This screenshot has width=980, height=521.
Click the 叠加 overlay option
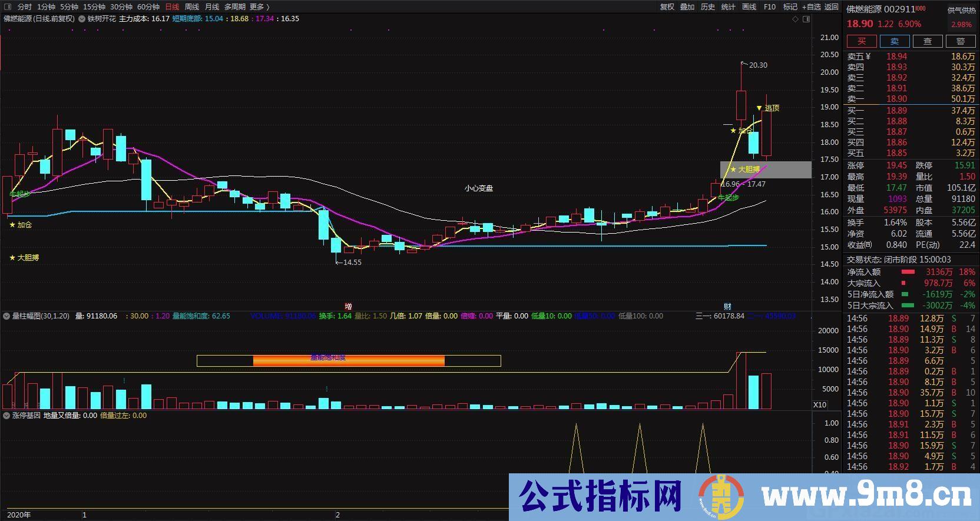pos(687,7)
